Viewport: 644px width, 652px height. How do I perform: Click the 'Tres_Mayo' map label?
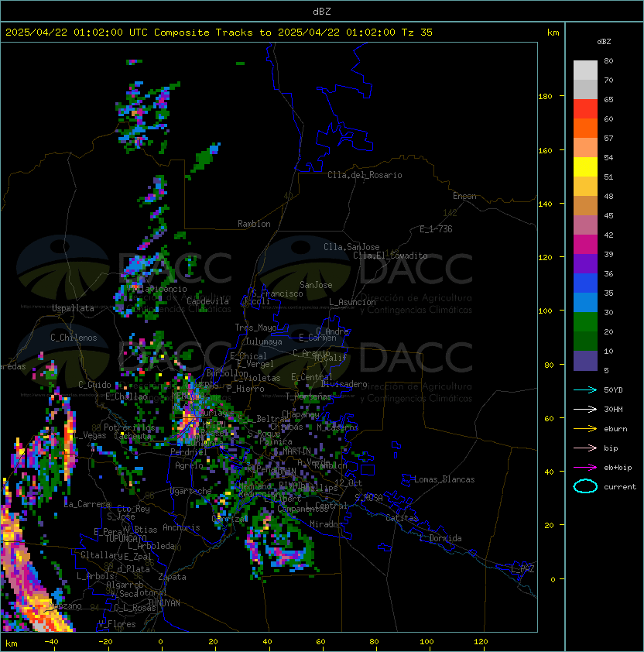[255, 328]
